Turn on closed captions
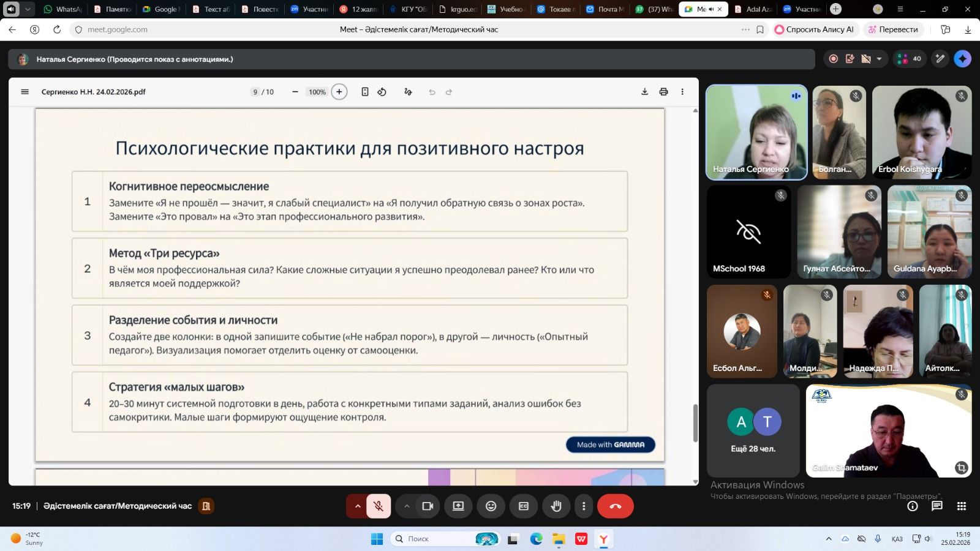Viewport: 980px width, 551px height. pyautogui.click(x=524, y=506)
